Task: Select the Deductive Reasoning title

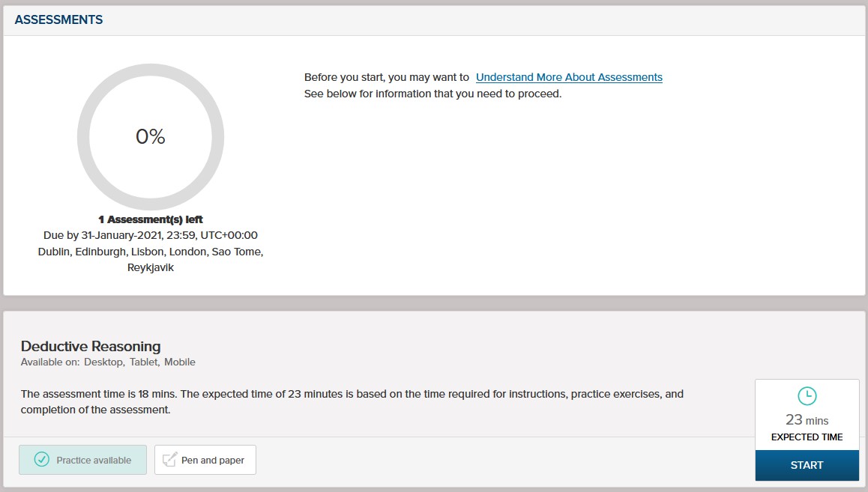Action: tap(90, 346)
